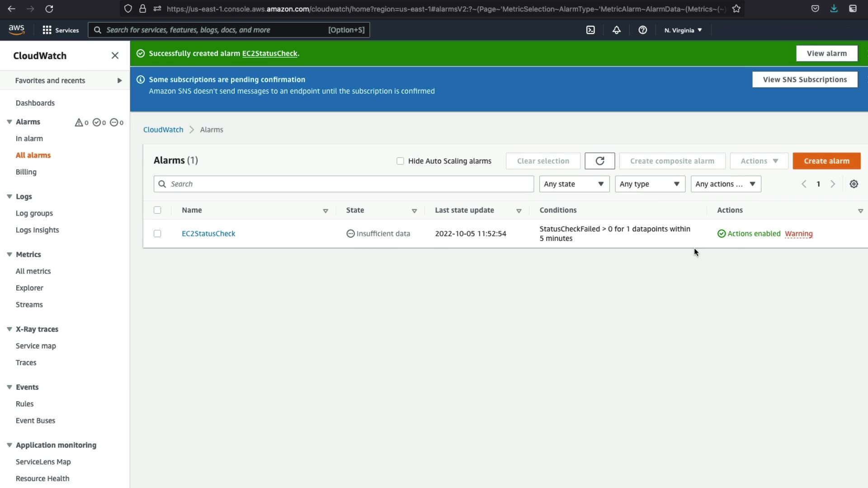Click the Create alarm button

pos(826,161)
